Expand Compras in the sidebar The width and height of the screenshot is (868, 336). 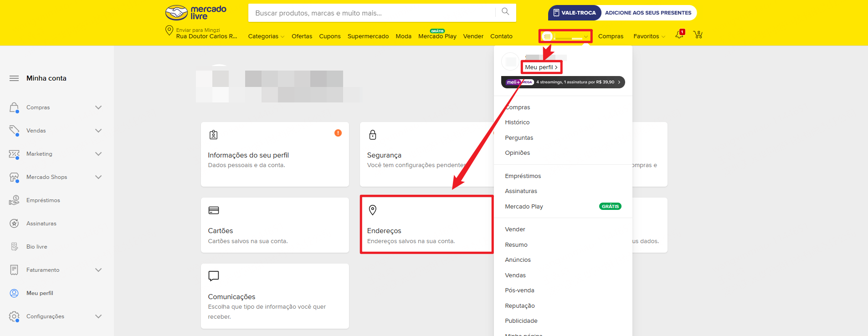click(x=98, y=107)
